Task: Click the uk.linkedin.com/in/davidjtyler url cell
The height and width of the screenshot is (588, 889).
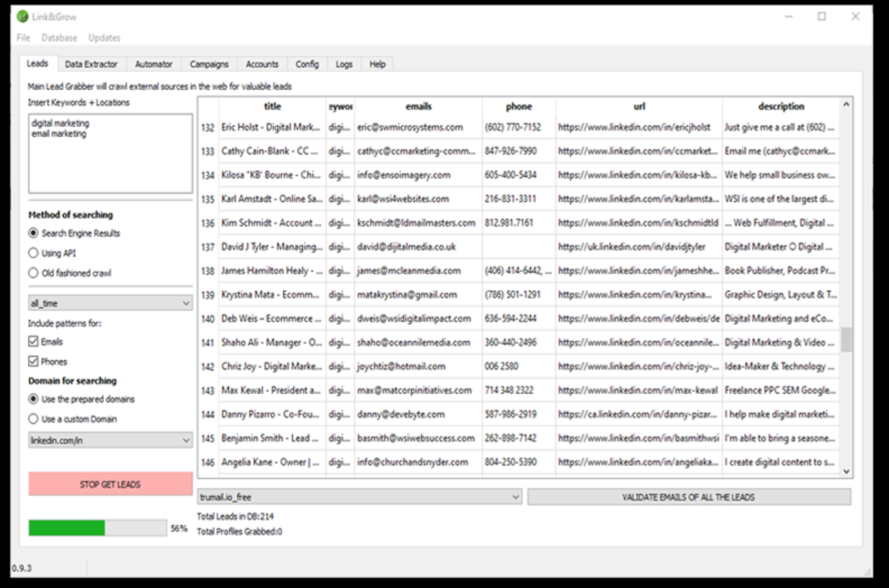Action: [639, 247]
